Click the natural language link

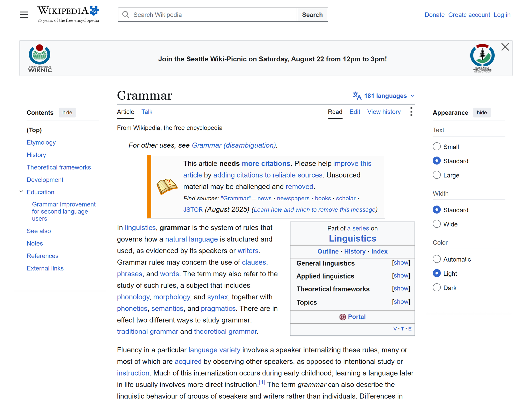192,239
